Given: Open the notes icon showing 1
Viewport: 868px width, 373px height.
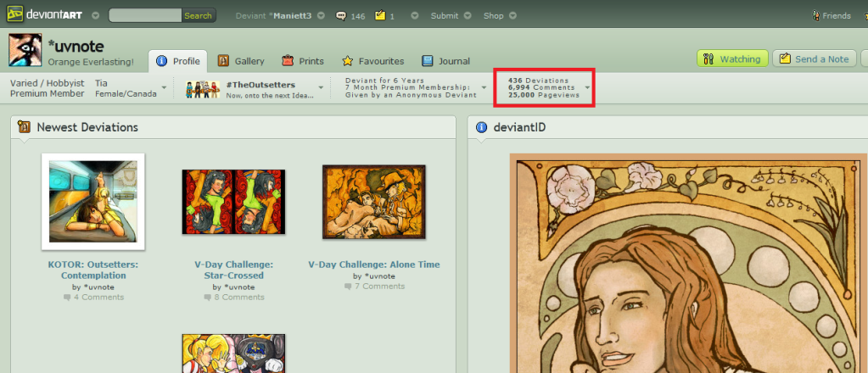Looking at the screenshot, I should (380, 15).
